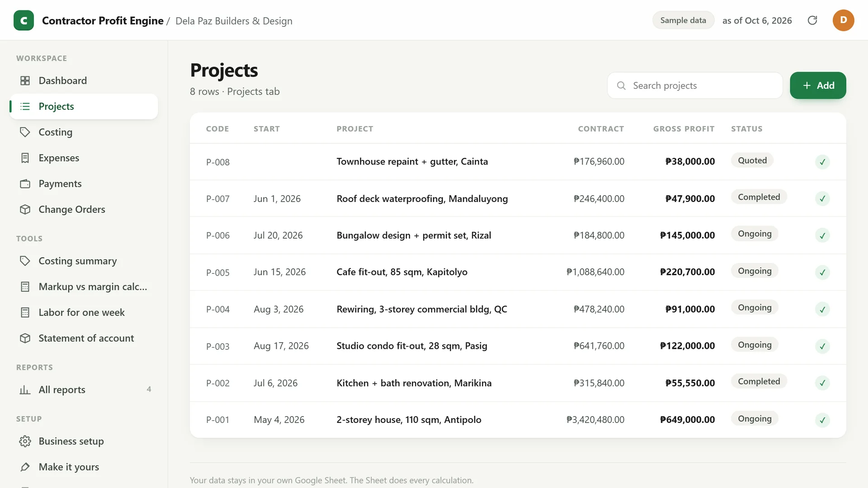Click the checkmark on row P-006

(822, 235)
